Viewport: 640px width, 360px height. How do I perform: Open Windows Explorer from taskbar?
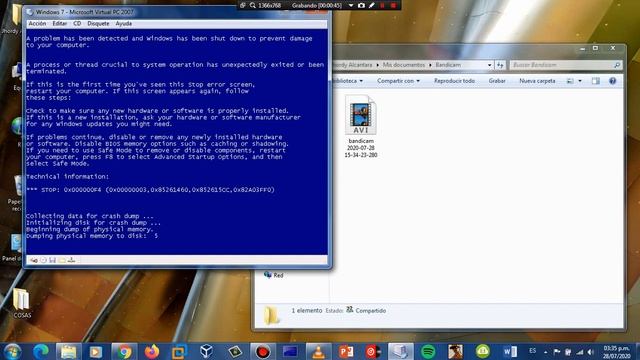click(x=68, y=351)
